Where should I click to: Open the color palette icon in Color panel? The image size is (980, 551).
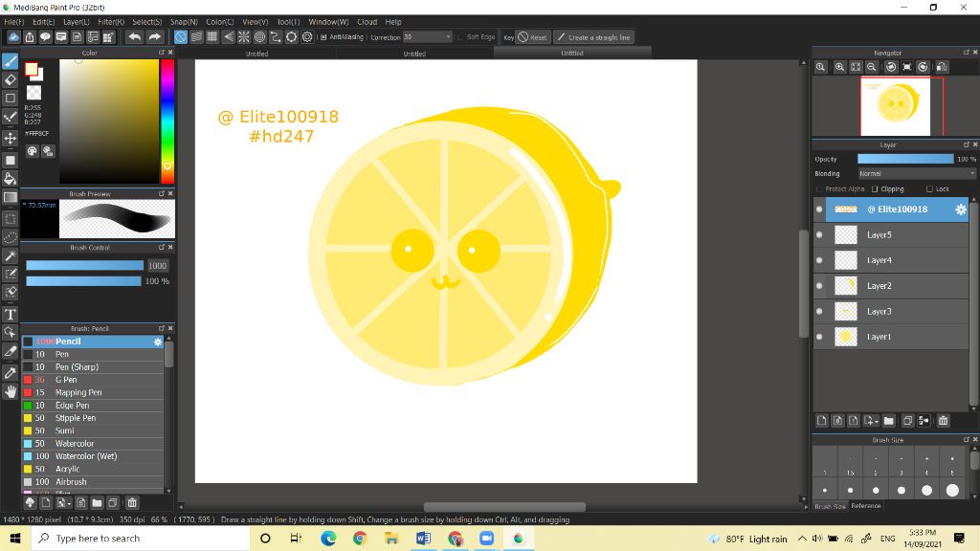pyautogui.click(x=32, y=151)
